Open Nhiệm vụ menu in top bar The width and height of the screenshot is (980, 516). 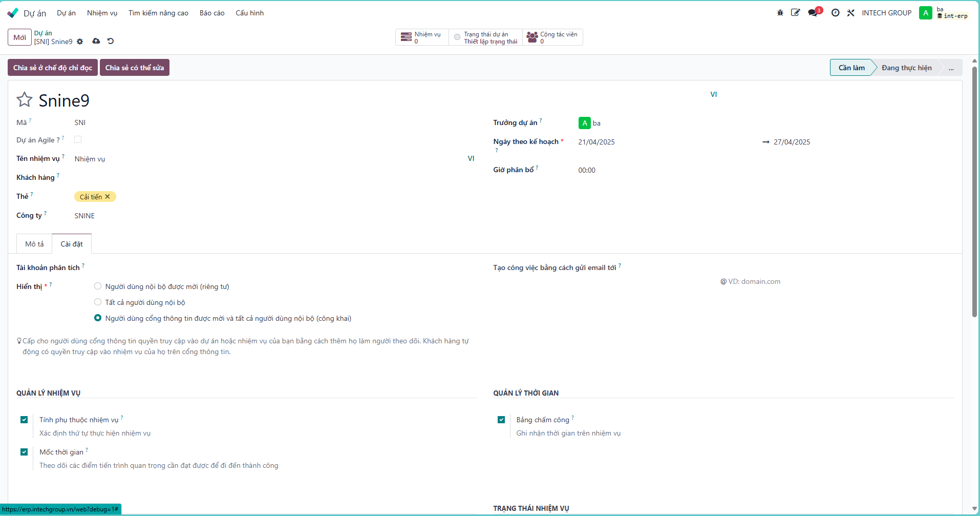102,13
